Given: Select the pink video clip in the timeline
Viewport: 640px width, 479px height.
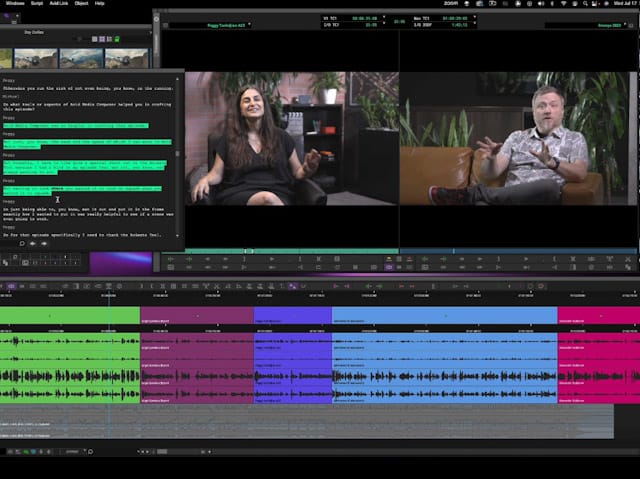Looking at the screenshot, I should click(599, 315).
